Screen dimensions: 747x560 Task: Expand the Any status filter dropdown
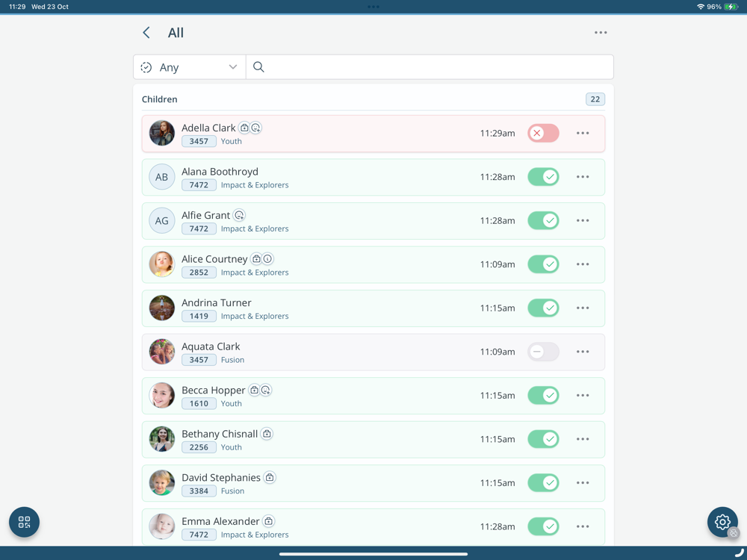190,67
